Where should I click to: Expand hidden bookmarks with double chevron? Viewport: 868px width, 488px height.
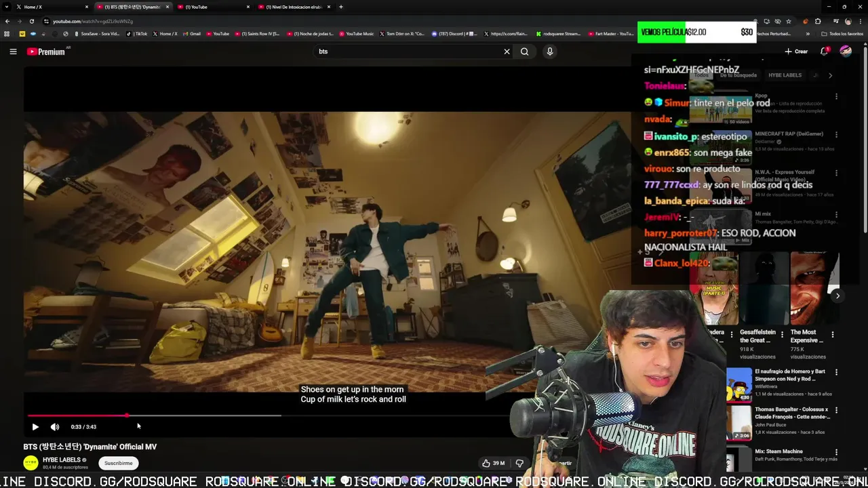pyautogui.click(x=809, y=34)
